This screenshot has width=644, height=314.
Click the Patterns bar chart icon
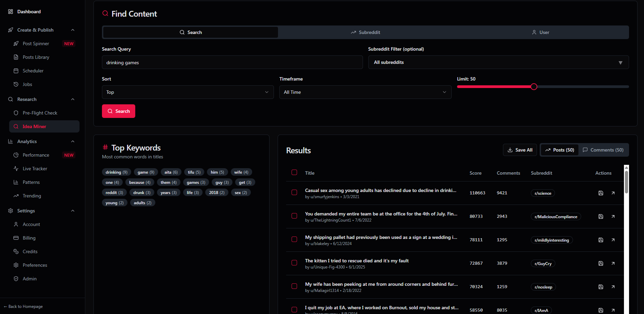click(x=16, y=182)
